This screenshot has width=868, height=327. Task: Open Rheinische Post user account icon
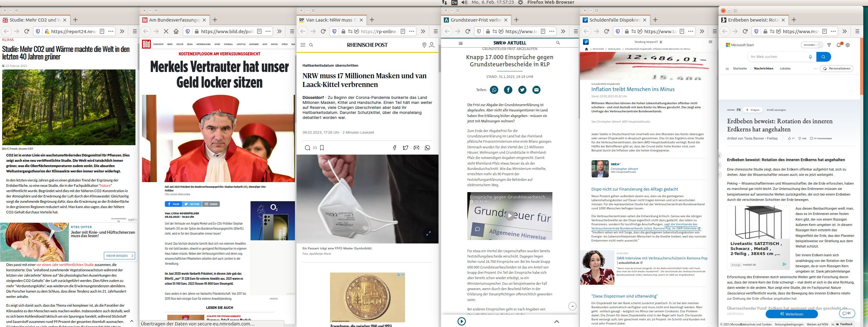[432, 45]
